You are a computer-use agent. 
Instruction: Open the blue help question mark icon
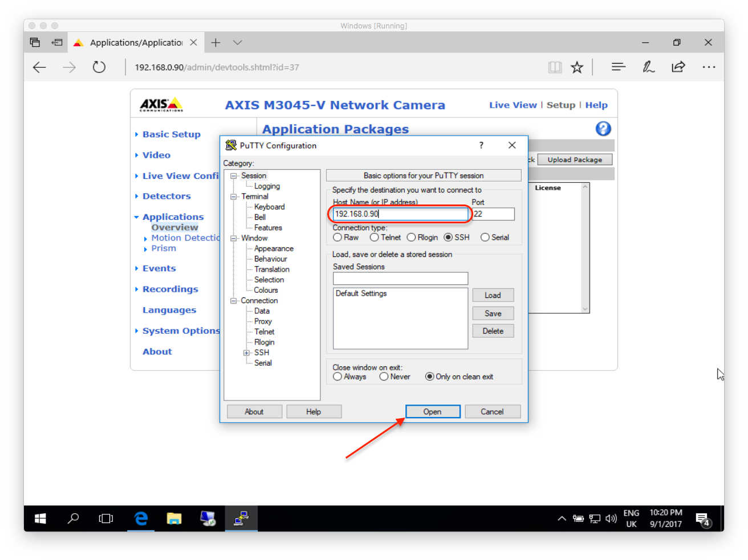[603, 129]
